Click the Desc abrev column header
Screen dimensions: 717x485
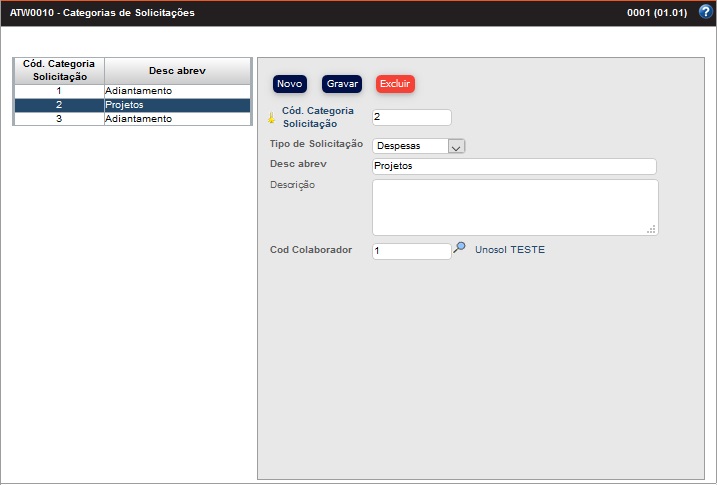(177, 70)
